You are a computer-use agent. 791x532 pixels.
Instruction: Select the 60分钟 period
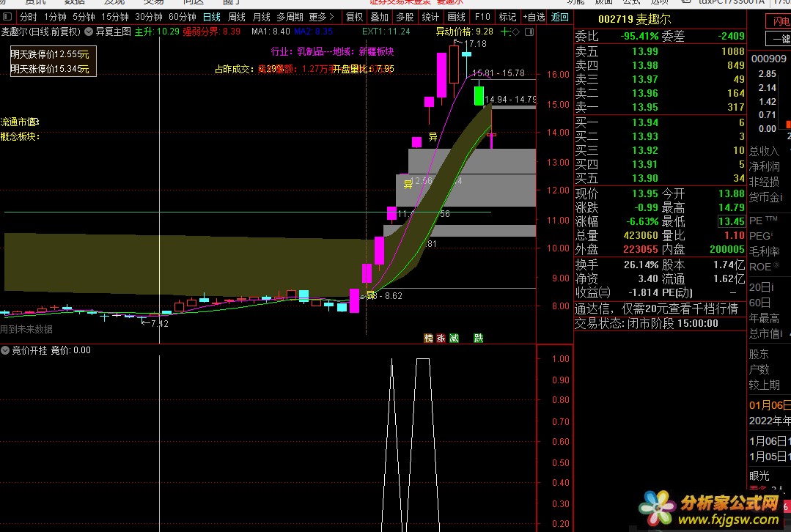tap(183, 17)
